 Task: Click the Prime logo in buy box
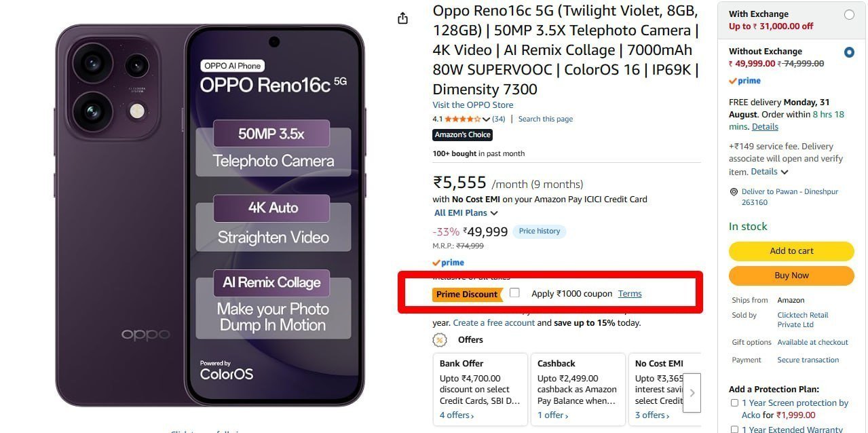point(744,81)
